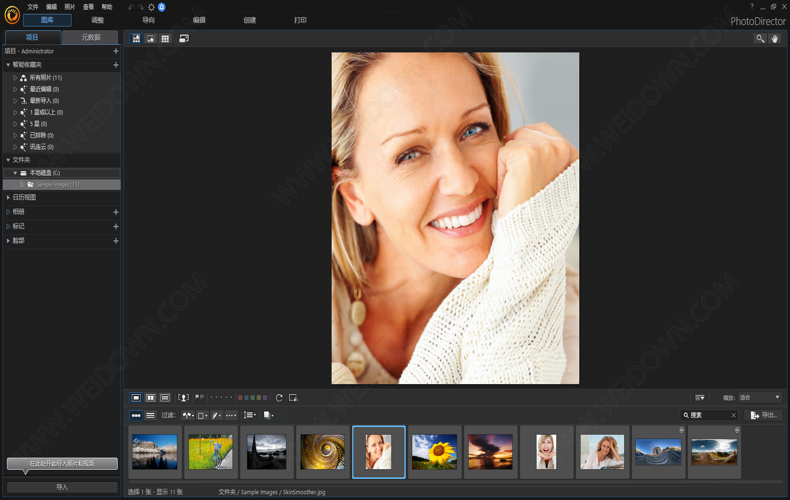Switch browser panel to list view
Image resolution: width=790 pixels, height=500 pixels.
click(150, 415)
